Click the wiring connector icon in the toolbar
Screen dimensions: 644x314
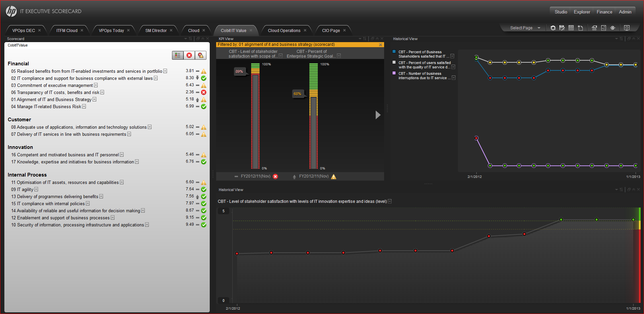(613, 28)
